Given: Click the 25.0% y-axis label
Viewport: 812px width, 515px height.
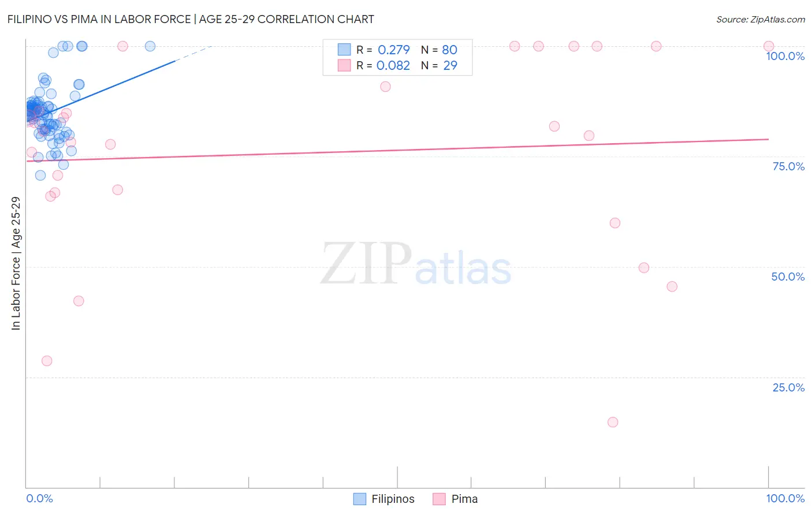Looking at the screenshot, I should click(x=788, y=387).
